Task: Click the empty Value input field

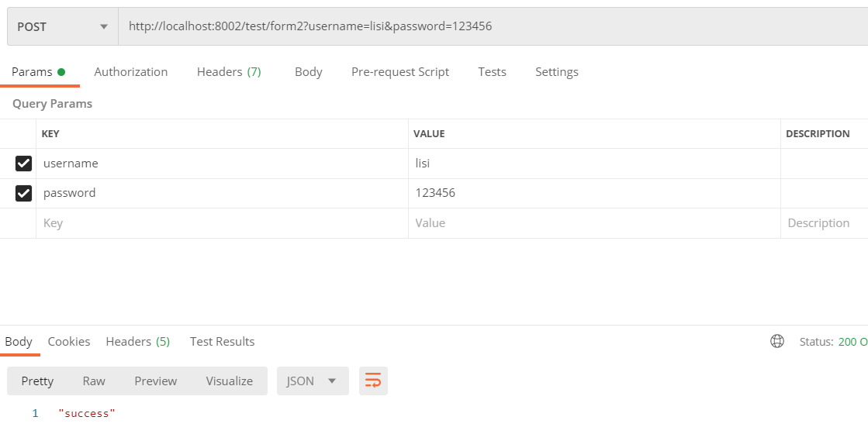Action: point(594,223)
